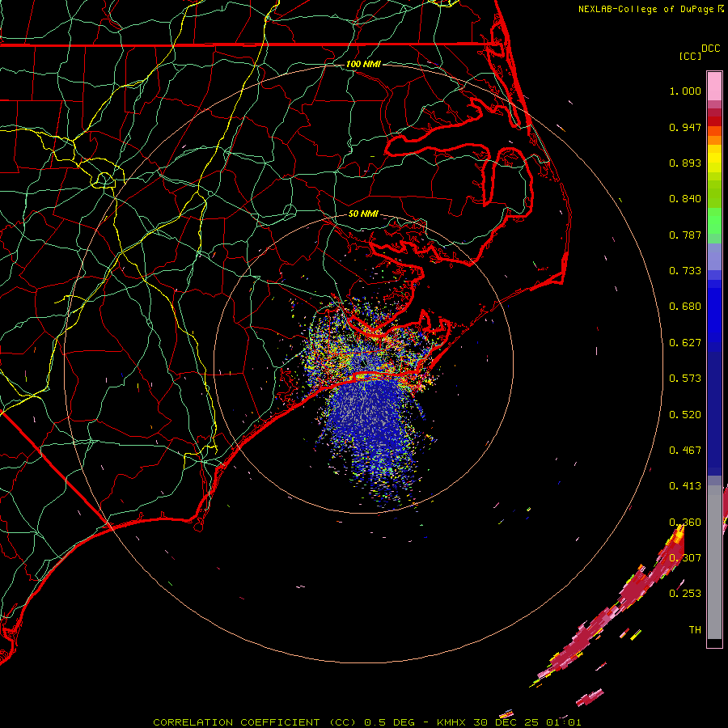Pick the orange swatch on the color bar
This screenshot has height=728, width=728.
coord(714,140)
